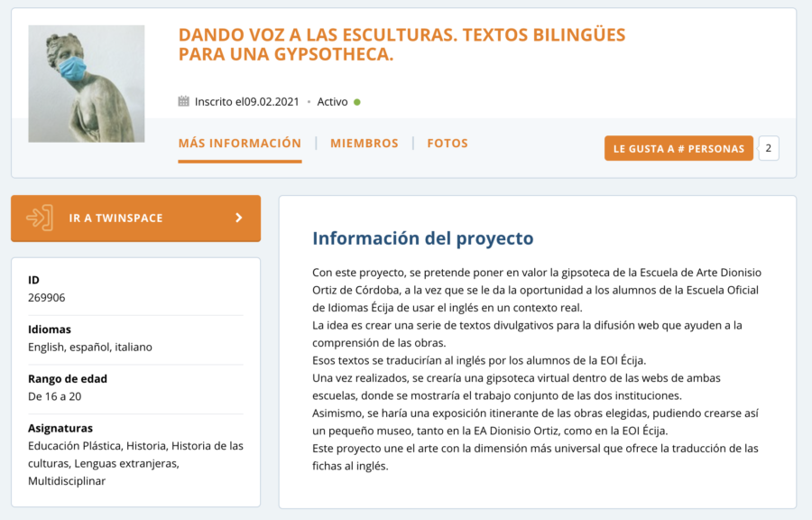Switch to the MIEMBROS tab
The height and width of the screenshot is (520, 812).
tap(364, 144)
